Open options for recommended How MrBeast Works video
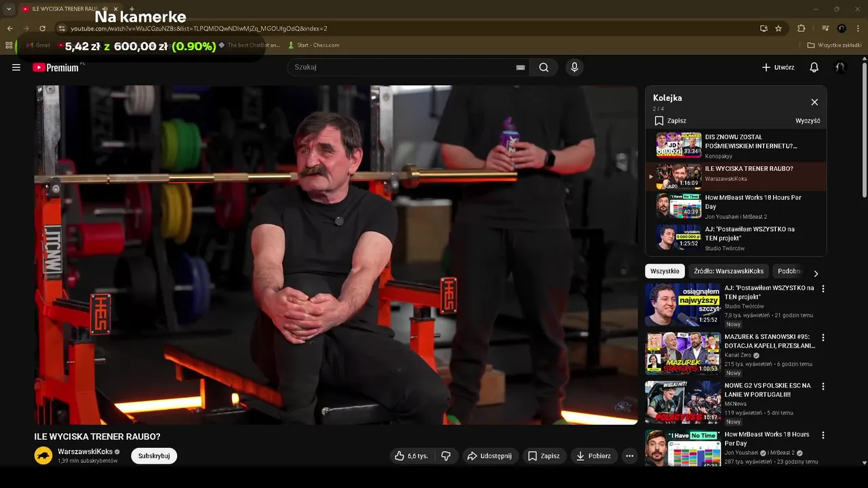Screen dimensions: 868x488 (x=823, y=435)
